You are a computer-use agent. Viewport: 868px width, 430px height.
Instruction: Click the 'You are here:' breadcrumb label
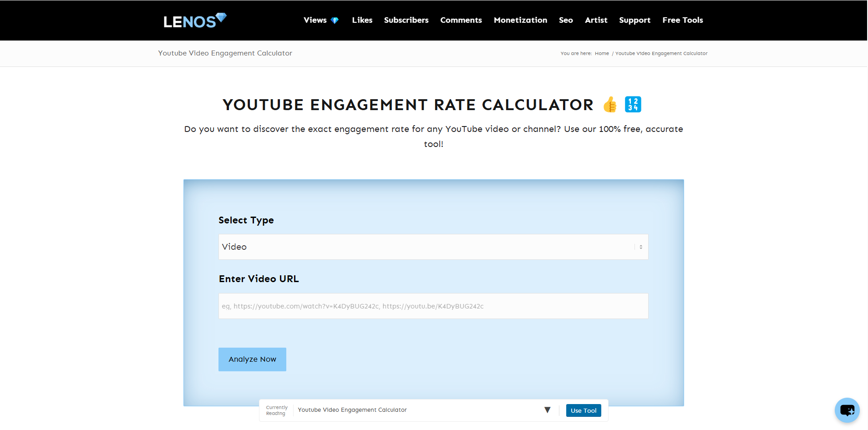click(x=576, y=54)
